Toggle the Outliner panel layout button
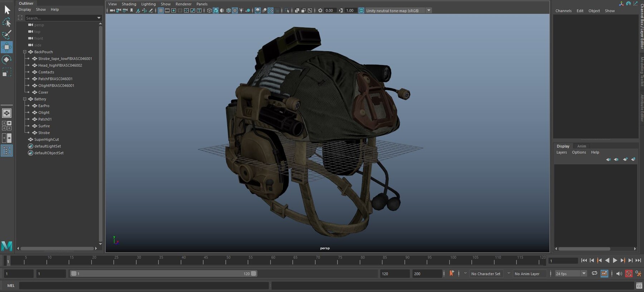The width and height of the screenshot is (644, 292). [x=7, y=151]
